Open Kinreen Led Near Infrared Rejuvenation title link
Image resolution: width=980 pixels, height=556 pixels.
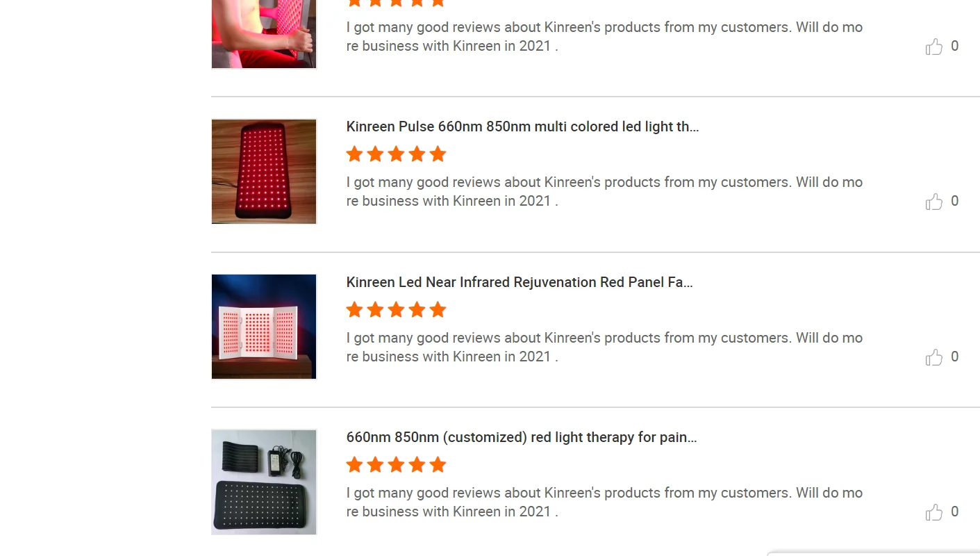pos(520,282)
